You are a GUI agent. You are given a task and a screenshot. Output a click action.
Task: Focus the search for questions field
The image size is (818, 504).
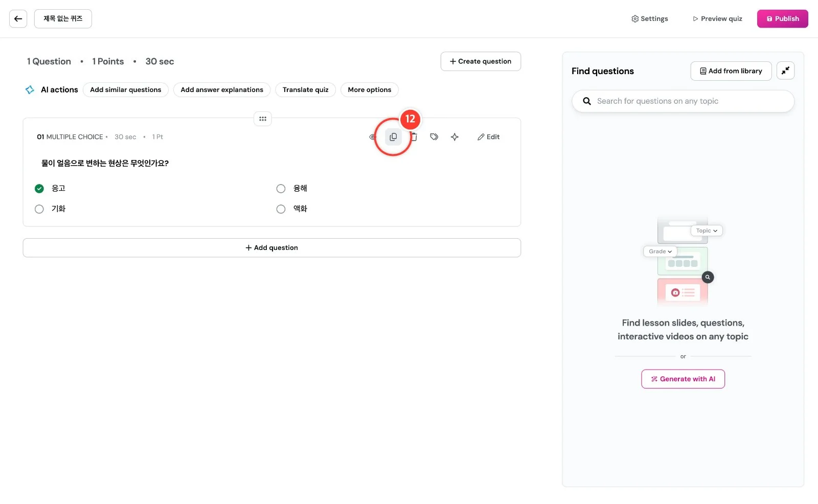(x=683, y=101)
